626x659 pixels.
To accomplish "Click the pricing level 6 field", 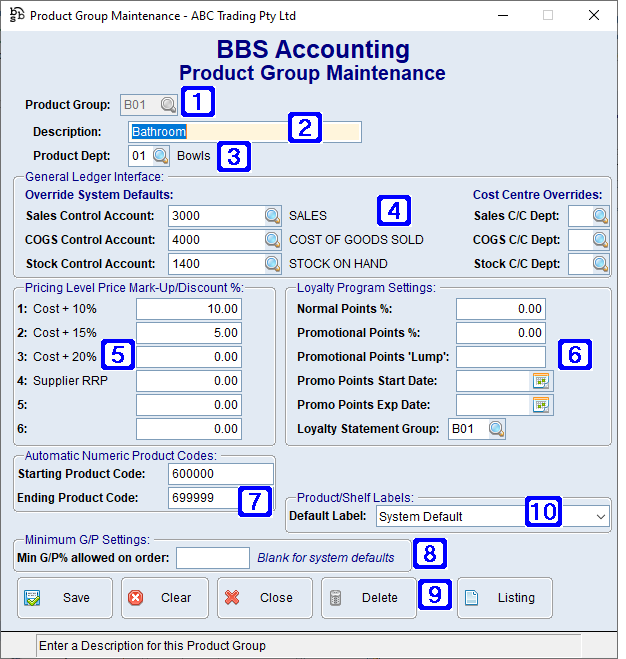I will (x=189, y=429).
